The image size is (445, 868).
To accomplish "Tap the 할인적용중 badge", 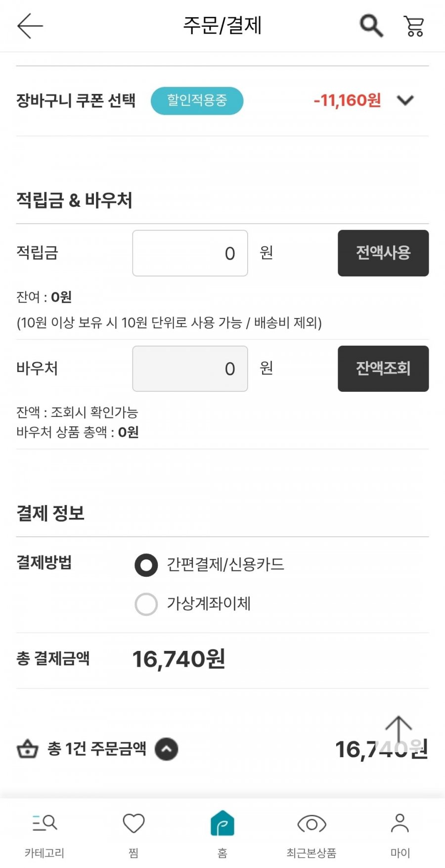I will [x=197, y=101].
